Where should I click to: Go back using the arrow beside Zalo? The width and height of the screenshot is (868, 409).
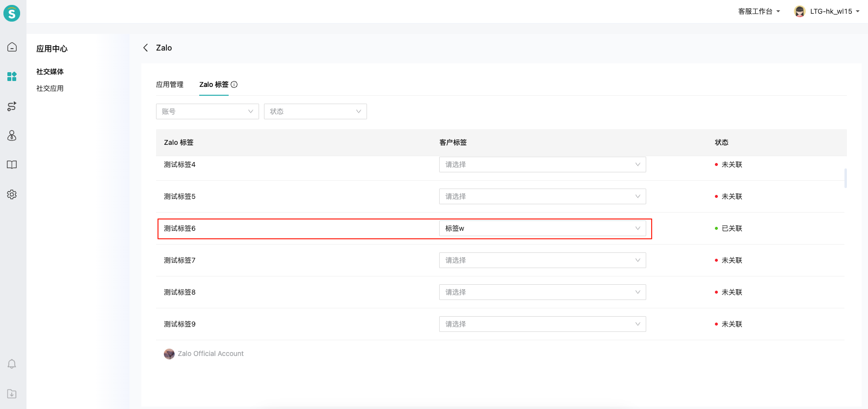[145, 48]
